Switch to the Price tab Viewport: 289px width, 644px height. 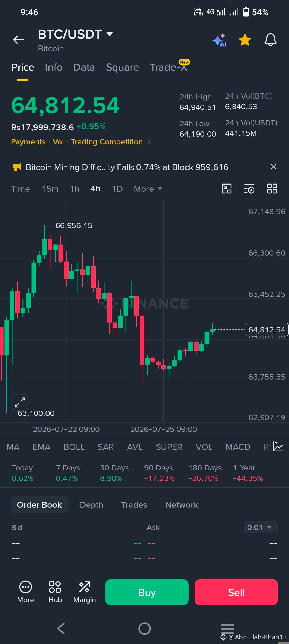pyautogui.click(x=23, y=67)
